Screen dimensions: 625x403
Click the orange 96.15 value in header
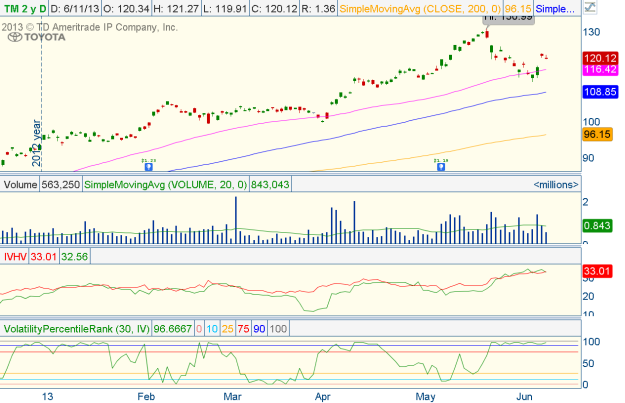(x=518, y=8)
